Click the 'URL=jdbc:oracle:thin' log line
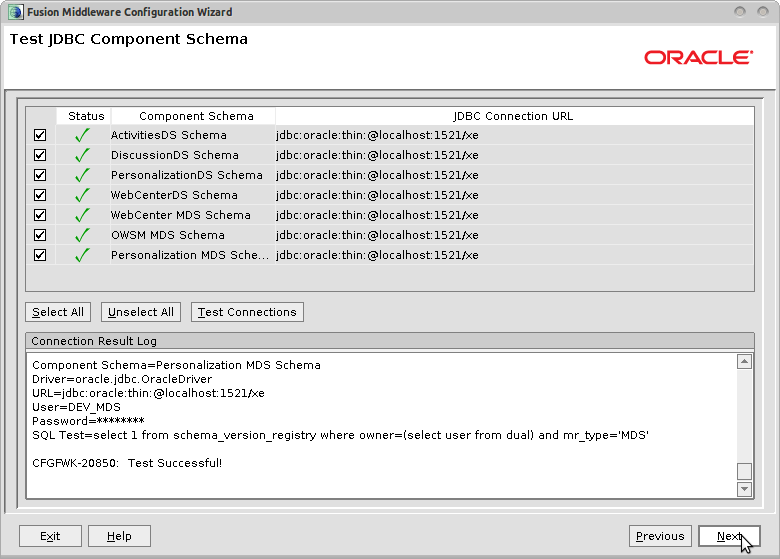The image size is (780, 559). [x=148, y=393]
